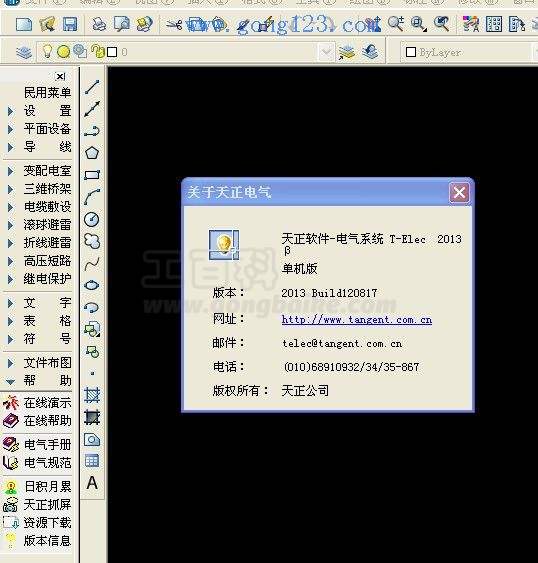
Task: Expand the 电缆敷设 menu arrow
Action: pyautogui.click(x=10, y=207)
